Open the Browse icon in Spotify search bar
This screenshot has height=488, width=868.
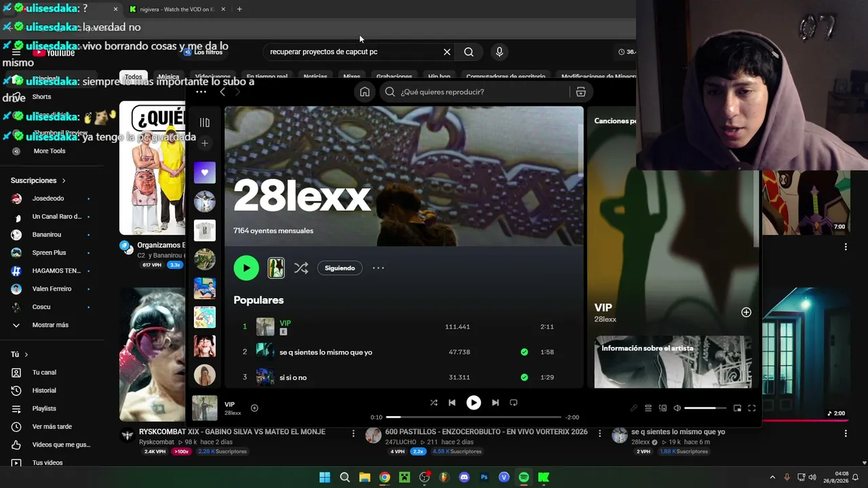click(580, 92)
